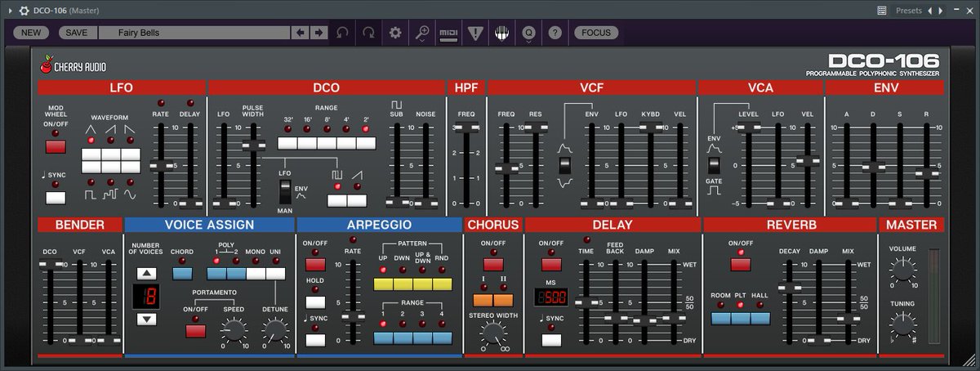Select arpeggio range 3 button
This screenshot has width=980, height=371.
[x=423, y=338]
